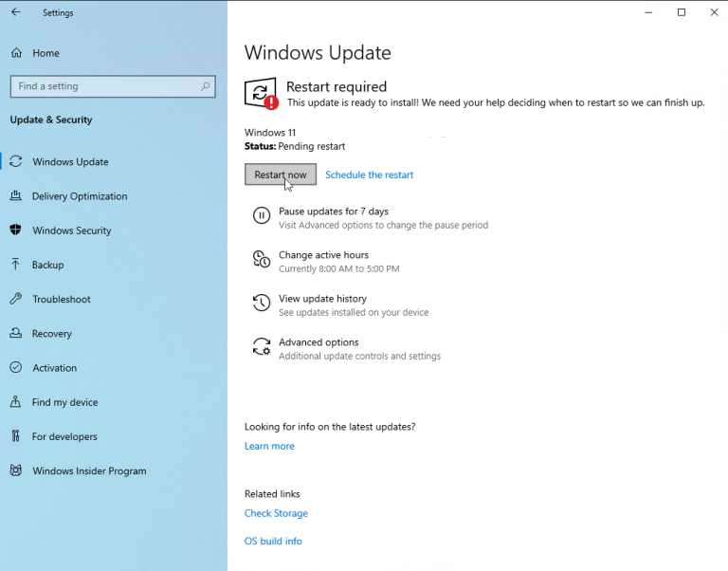Click the Change active hours clock icon

pyautogui.click(x=262, y=260)
